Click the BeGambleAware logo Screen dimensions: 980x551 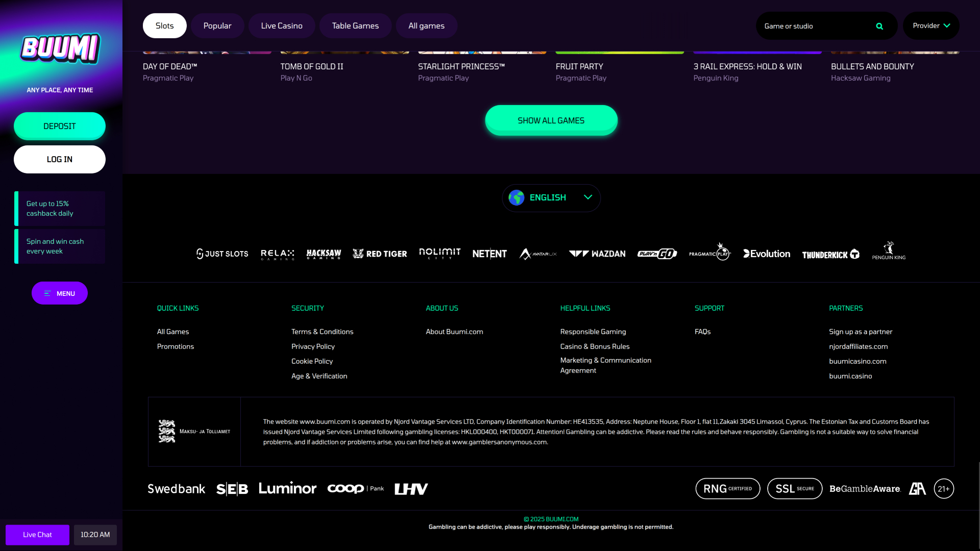(865, 489)
